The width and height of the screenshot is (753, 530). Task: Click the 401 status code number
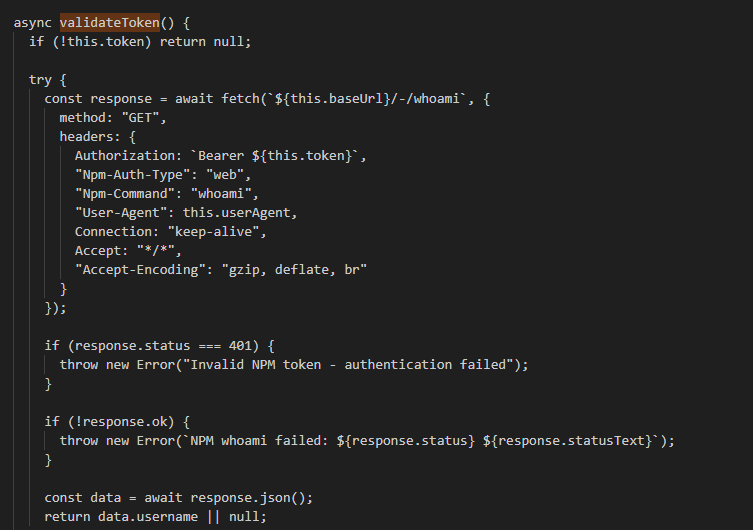tap(229, 345)
